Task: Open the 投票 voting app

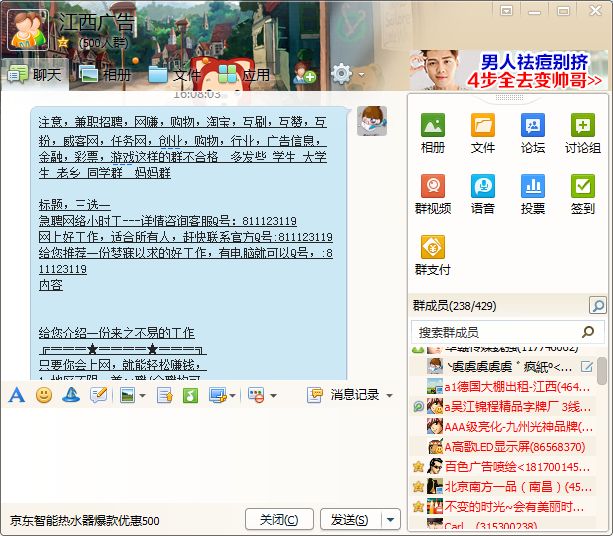Action: [x=532, y=194]
